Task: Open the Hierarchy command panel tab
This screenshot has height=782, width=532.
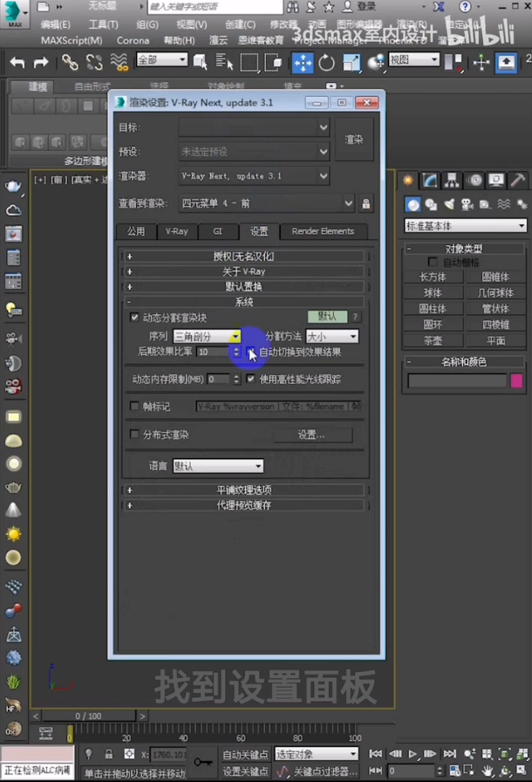Action: pos(452,181)
